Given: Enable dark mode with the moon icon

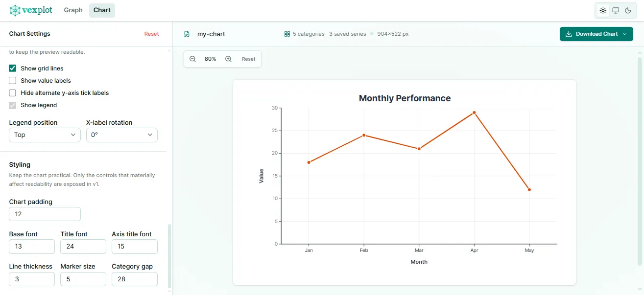Looking at the screenshot, I should (628, 10).
